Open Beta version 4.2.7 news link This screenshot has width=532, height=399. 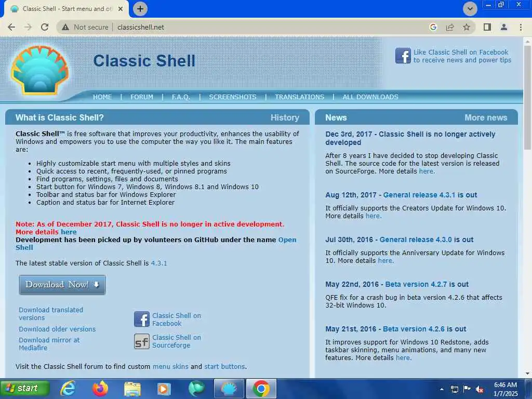[416, 284]
